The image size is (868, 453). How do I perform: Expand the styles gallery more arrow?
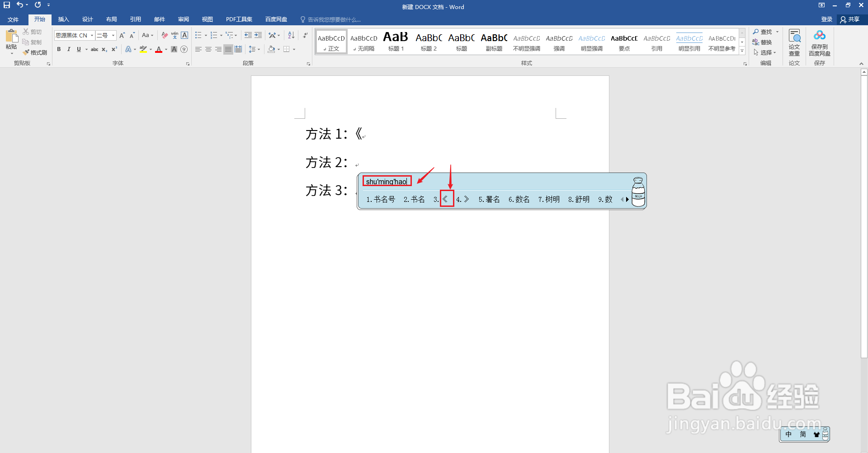(x=742, y=51)
